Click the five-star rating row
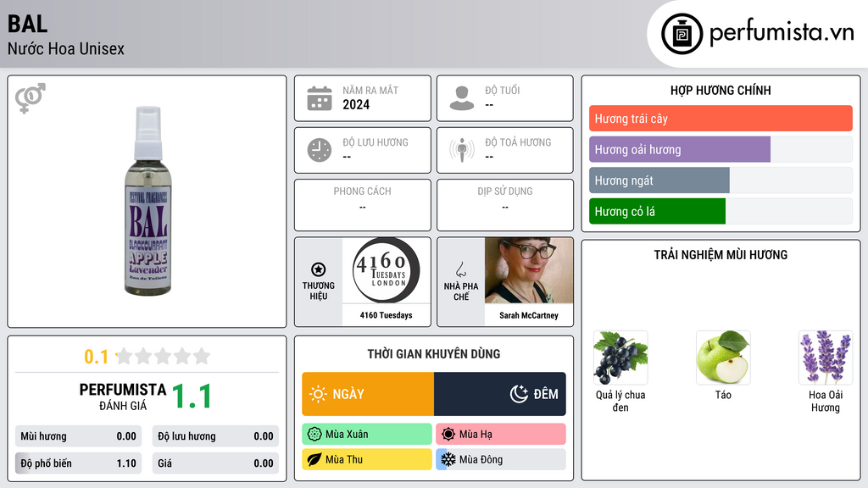 163,356
